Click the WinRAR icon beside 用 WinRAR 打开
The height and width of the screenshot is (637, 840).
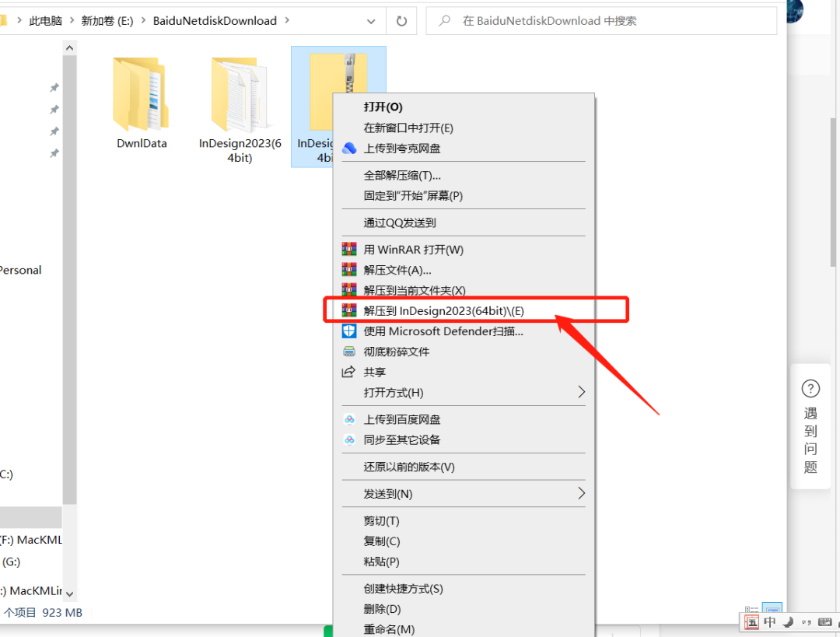click(x=350, y=248)
